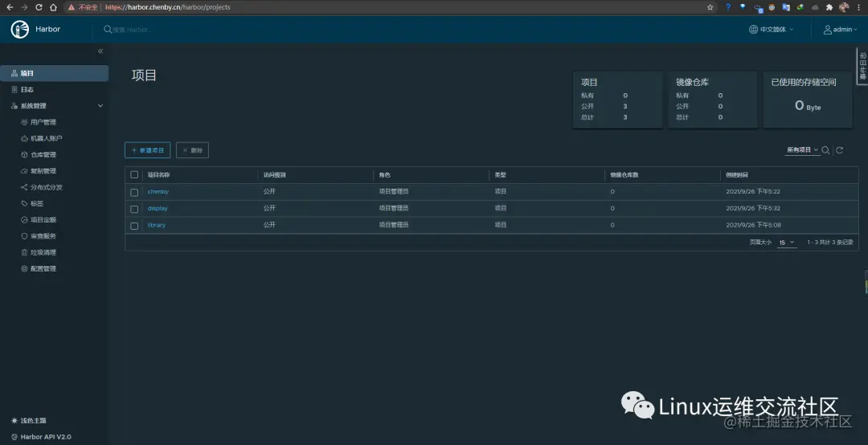The width and height of the screenshot is (868, 445).
Task: Open 仓库管理 in the sidebar
Action: [43, 154]
